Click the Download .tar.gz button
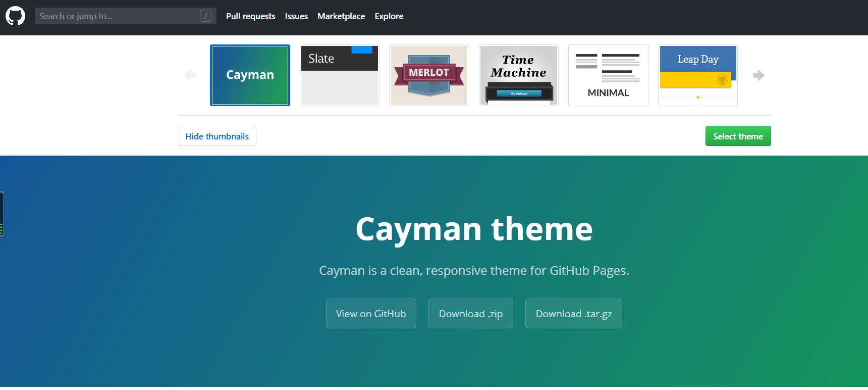Viewport: 868px width, 390px height. coord(574,314)
